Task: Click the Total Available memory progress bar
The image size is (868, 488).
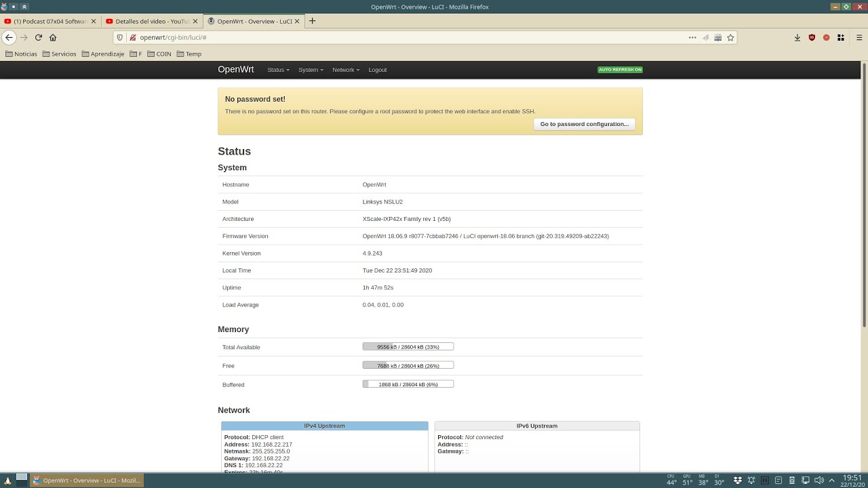Action: point(408,346)
